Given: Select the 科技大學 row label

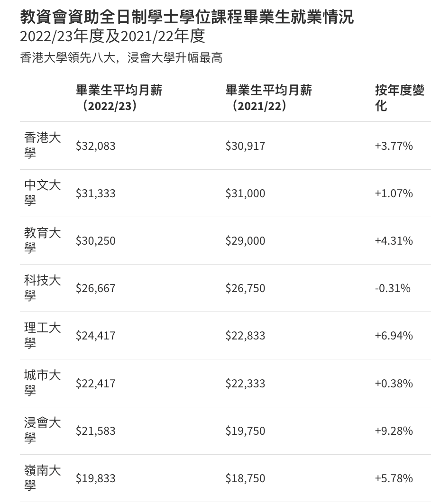Looking at the screenshot, I should [x=42, y=288].
